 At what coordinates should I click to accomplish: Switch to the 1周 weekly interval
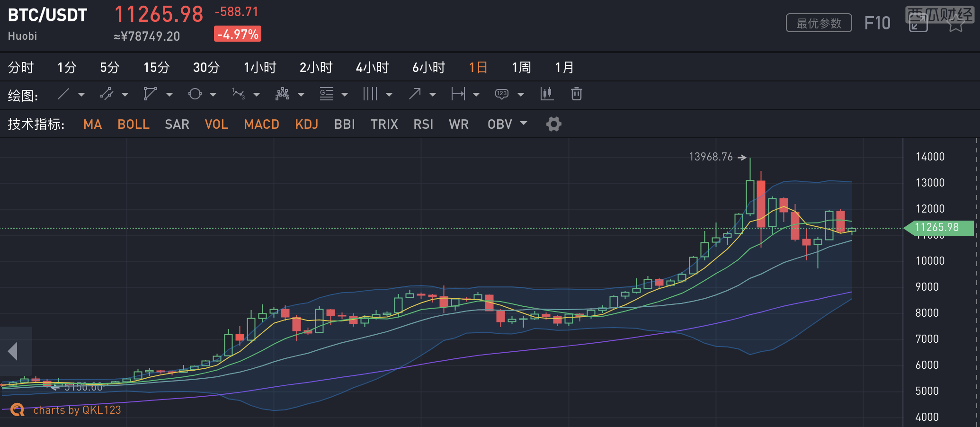tap(521, 67)
